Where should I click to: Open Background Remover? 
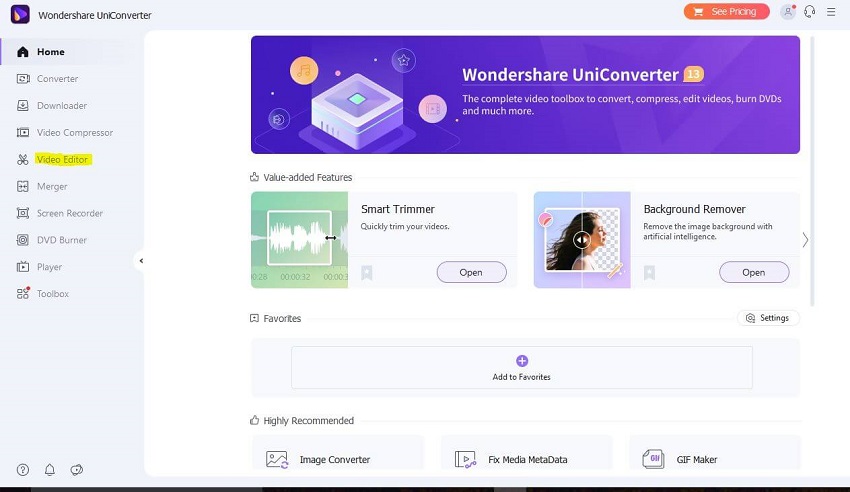click(x=754, y=272)
